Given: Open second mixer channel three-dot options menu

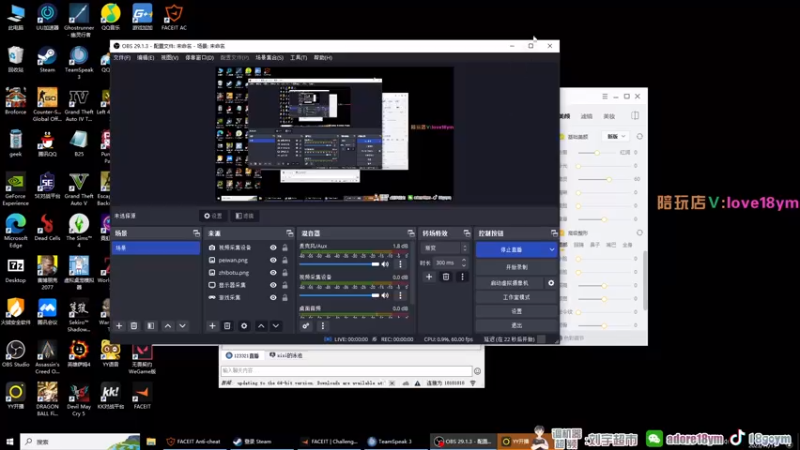Looking at the screenshot, I should point(400,295).
